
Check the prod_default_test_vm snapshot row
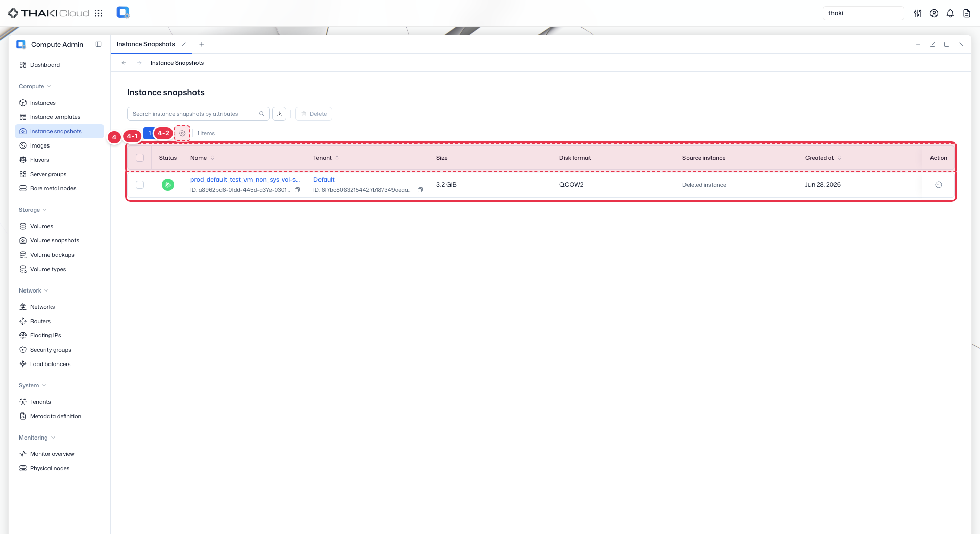(140, 185)
